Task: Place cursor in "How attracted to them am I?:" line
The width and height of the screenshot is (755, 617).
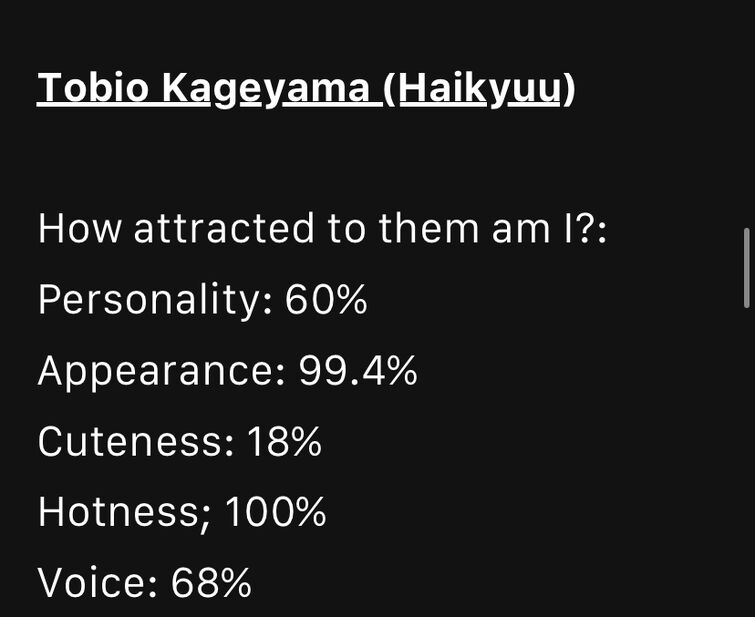Action: tap(322, 228)
